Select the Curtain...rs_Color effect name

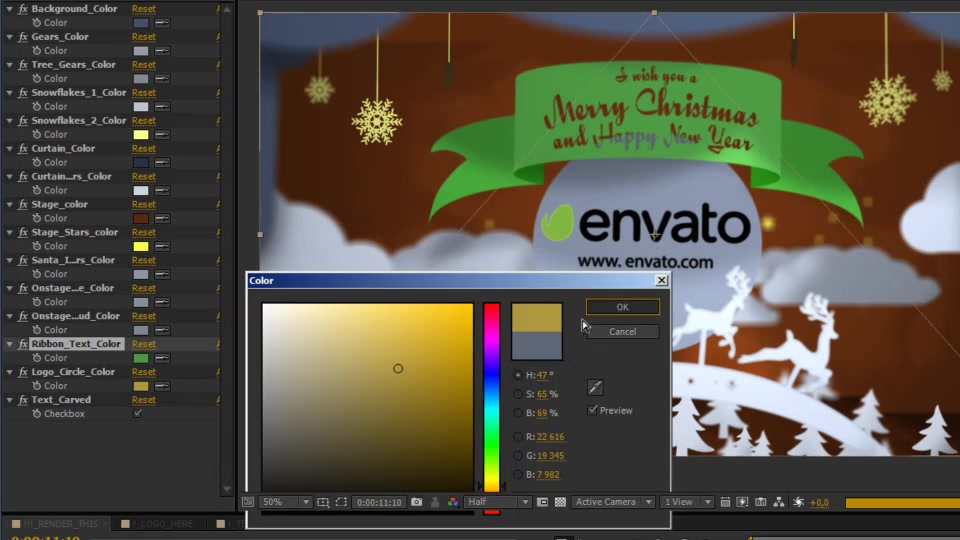pyautogui.click(x=71, y=176)
